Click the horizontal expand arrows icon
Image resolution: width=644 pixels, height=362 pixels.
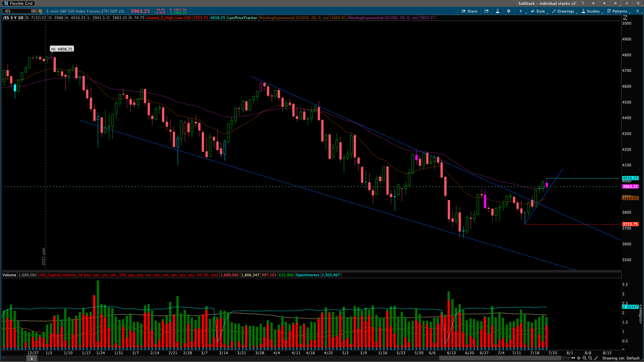pos(573,358)
